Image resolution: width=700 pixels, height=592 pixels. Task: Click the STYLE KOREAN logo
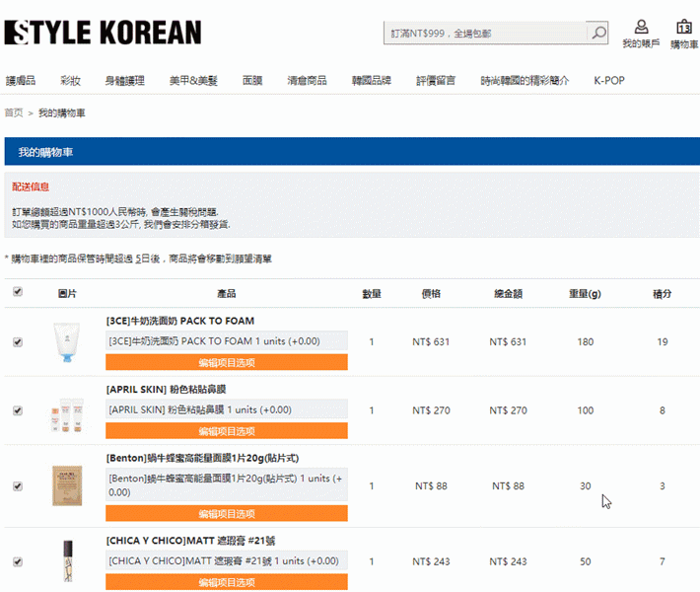(103, 33)
